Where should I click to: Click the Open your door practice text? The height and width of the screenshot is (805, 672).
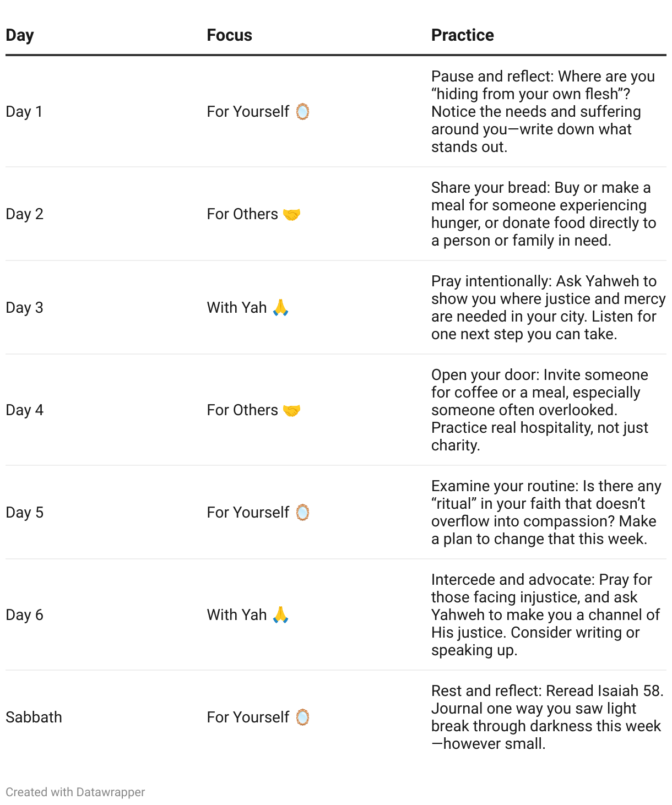[x=540, y=410]
